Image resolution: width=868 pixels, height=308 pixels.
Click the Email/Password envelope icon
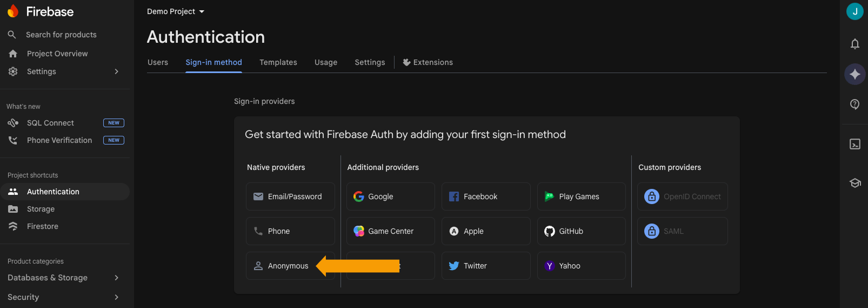pyautogui.click(x=258, y=196)
